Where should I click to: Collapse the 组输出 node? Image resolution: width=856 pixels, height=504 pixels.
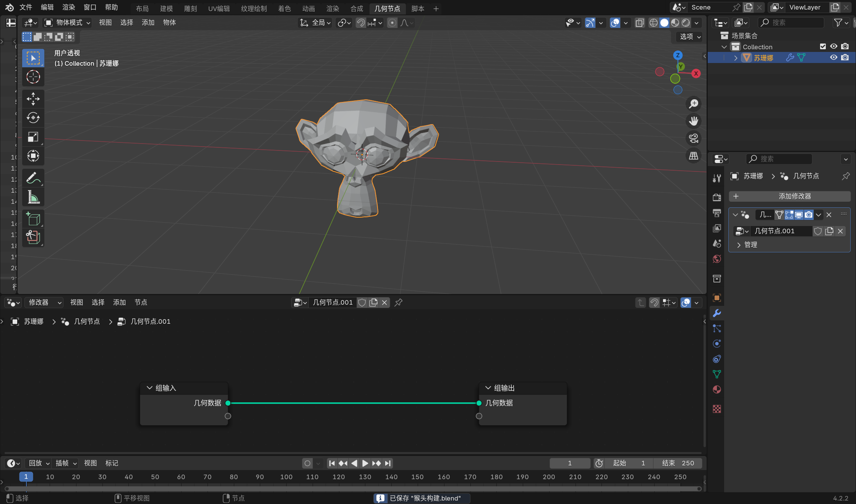tap(488, 388)
